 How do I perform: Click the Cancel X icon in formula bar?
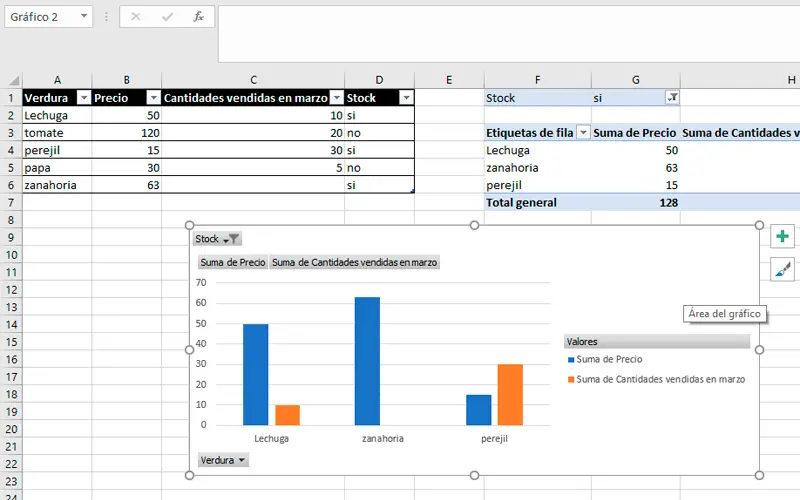(x=136, y=17)
